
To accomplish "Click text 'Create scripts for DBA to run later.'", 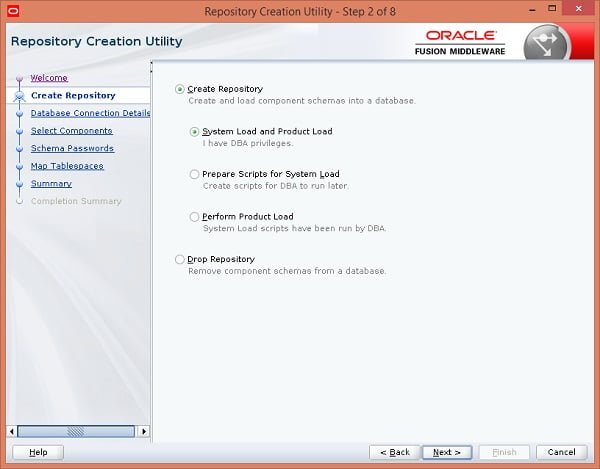I will coord(276,186).
